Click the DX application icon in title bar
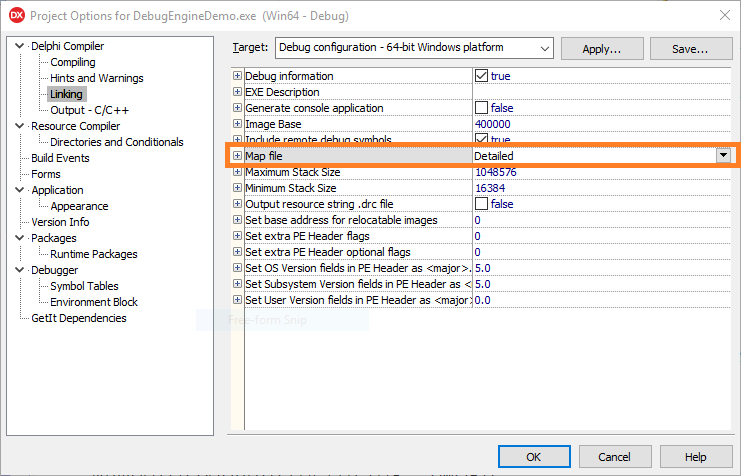The image size is (741, 476). (x=17, y=15)
